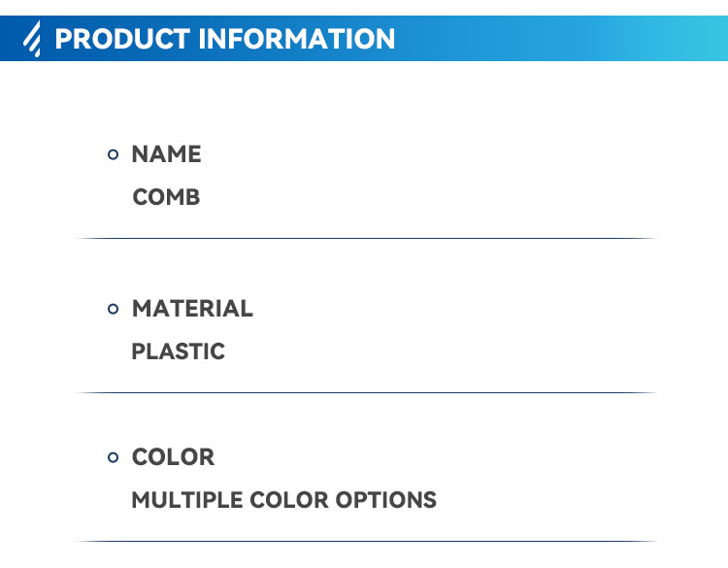Click the divider line below COMB
The image size is (728, 568).
pyautogui.click(x=367, y=238)
